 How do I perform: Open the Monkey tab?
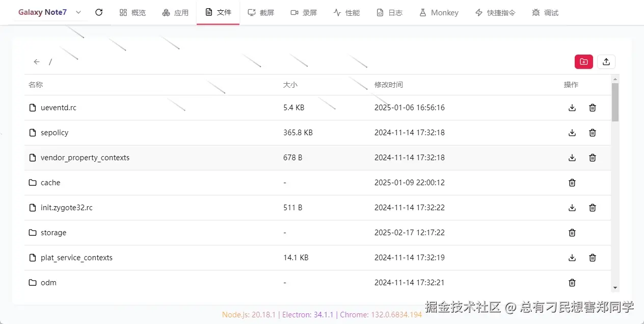(439, 12)
